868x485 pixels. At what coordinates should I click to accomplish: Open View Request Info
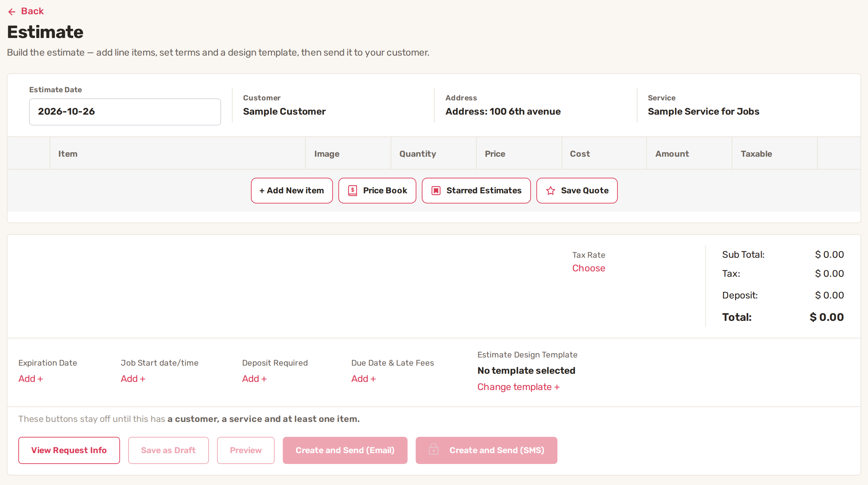coord(69,450)
